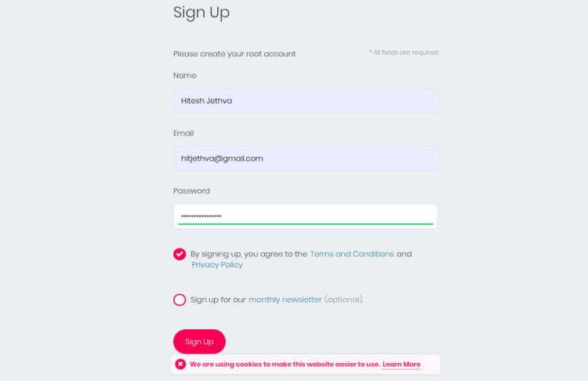Click the 'All fields are required' note

click(405, 53)
